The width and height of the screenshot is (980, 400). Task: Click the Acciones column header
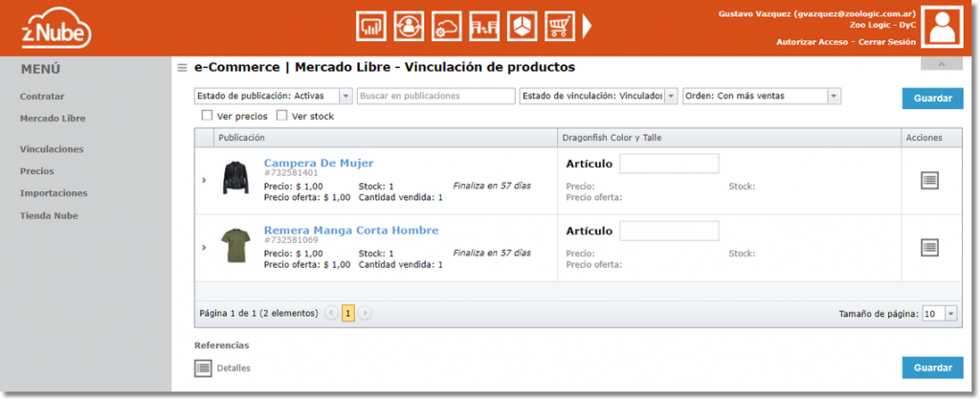point(931,138)
